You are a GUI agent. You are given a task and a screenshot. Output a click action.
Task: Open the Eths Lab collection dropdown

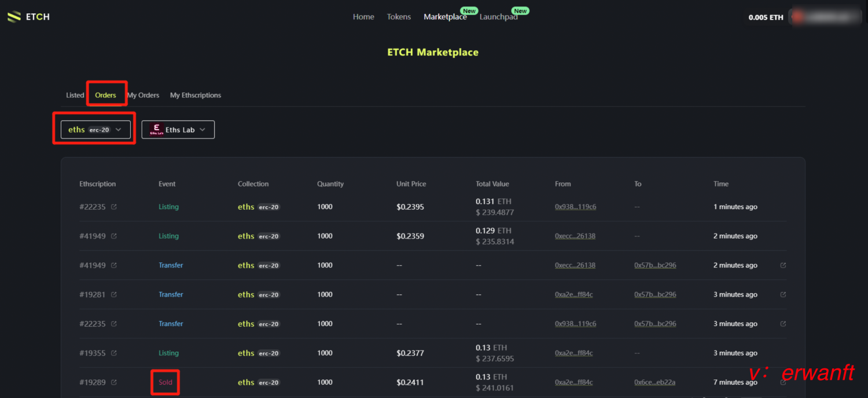202,130
